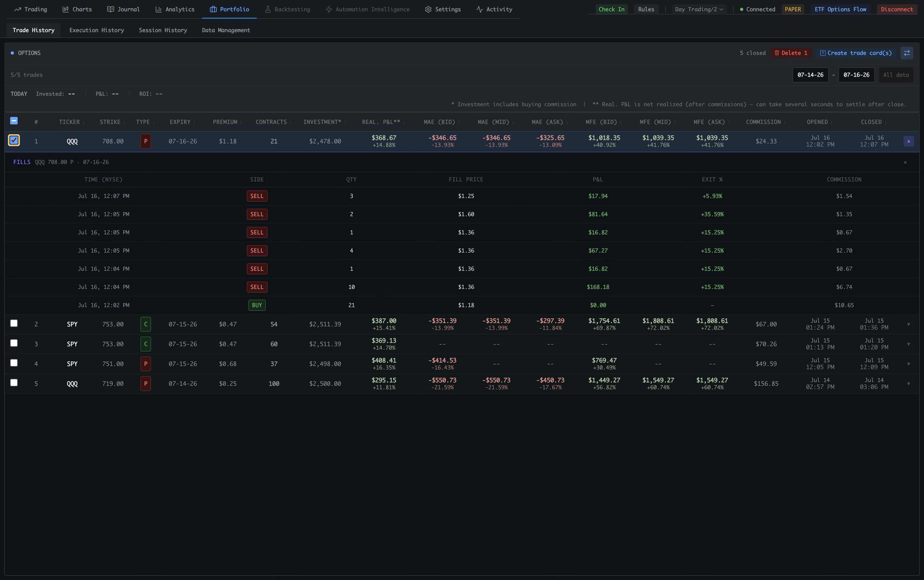
Task: Open the Day Trading/2 dropdown
Action: tap(699, 9)
